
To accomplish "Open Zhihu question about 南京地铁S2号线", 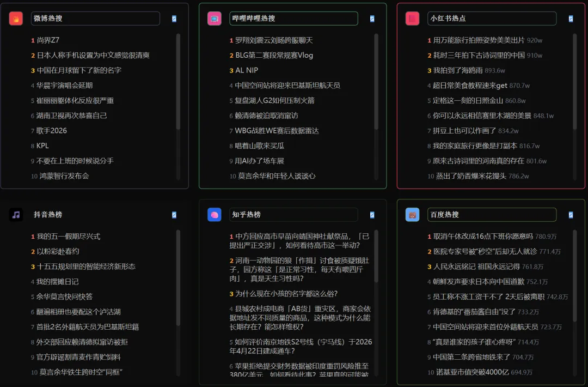I will tap(301, 346).
